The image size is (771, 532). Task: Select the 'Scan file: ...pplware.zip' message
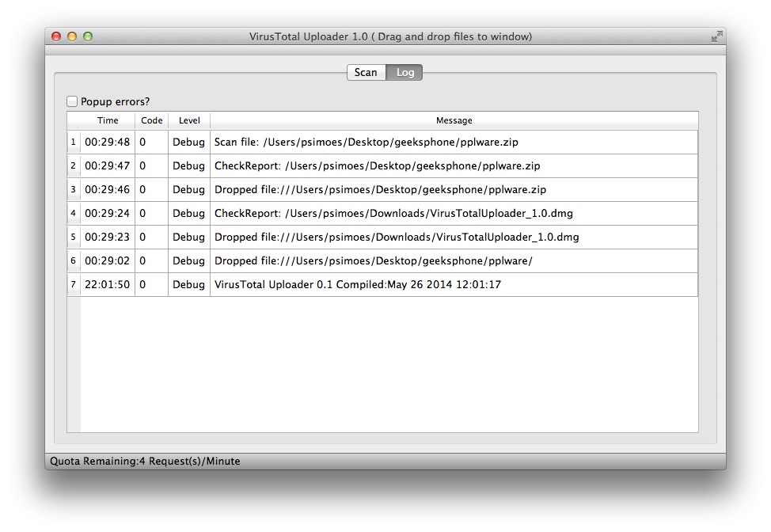[x=454, y=142]
